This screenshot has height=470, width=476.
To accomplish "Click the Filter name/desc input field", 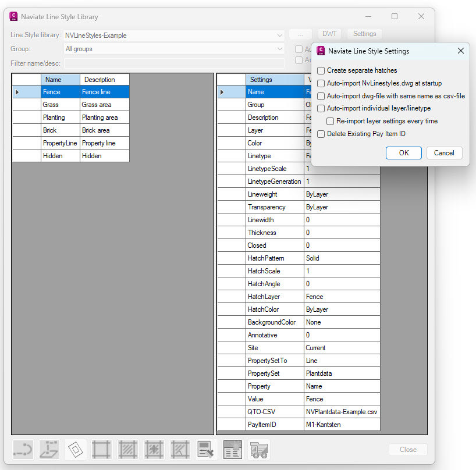I will (175, 63).
